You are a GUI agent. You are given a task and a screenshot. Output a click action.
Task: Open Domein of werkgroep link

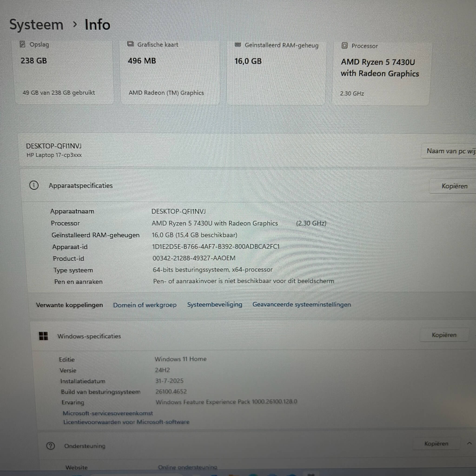pyautogui.click(x=145, y=305)
